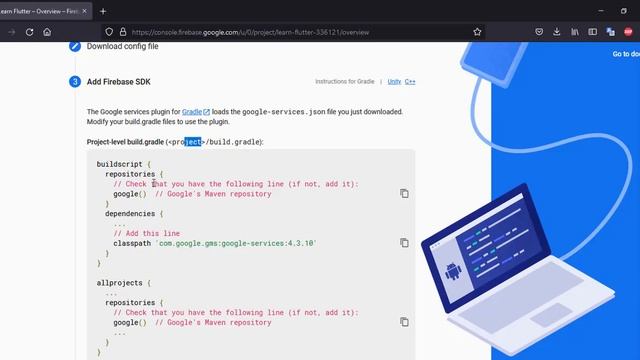Open the tracking protection shield icon
This screenshot has height=360, width=640.
point(109,32)
